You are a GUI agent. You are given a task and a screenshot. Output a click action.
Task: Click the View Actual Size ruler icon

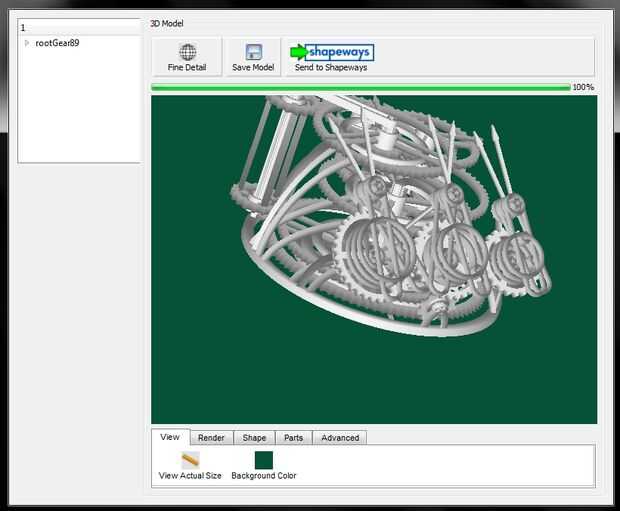click(x=190, y=460)
